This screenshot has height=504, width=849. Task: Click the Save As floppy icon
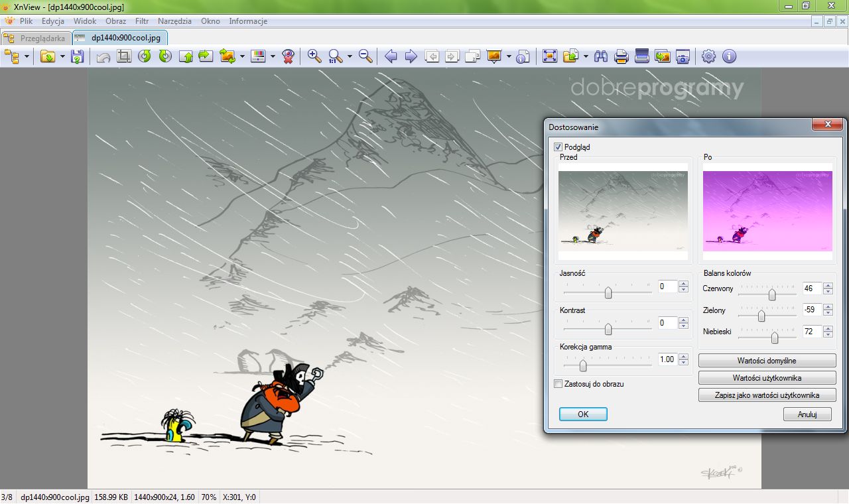pyautogui.click(x=78, y=56)
